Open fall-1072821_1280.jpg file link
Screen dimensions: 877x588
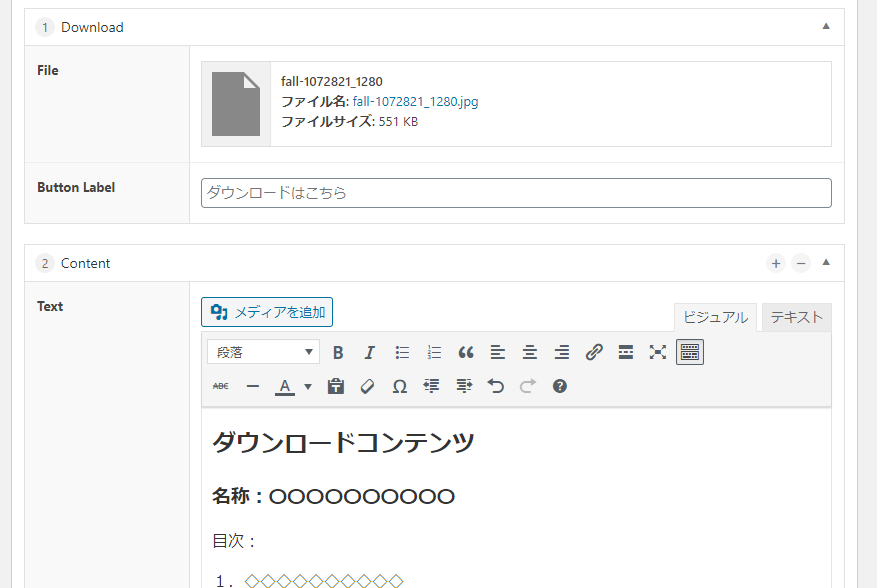point(416,101)
